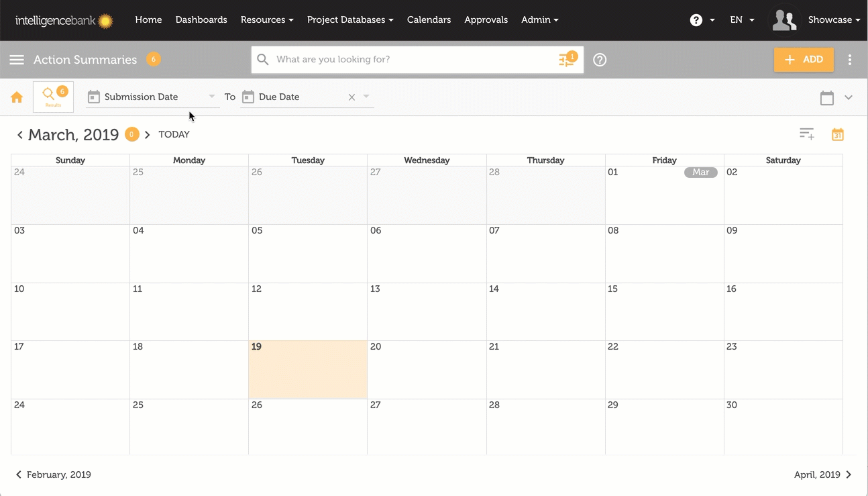Jump to TODAY in the calendar
Viewport: 868px width, 496px height.
pos(174,135)
